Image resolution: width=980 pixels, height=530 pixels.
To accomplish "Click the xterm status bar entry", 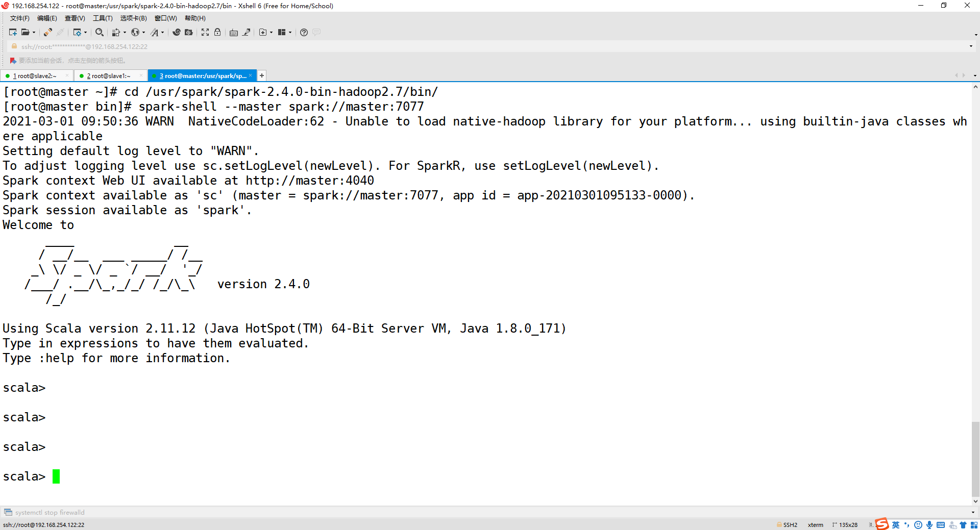I will tap(815, 525).
